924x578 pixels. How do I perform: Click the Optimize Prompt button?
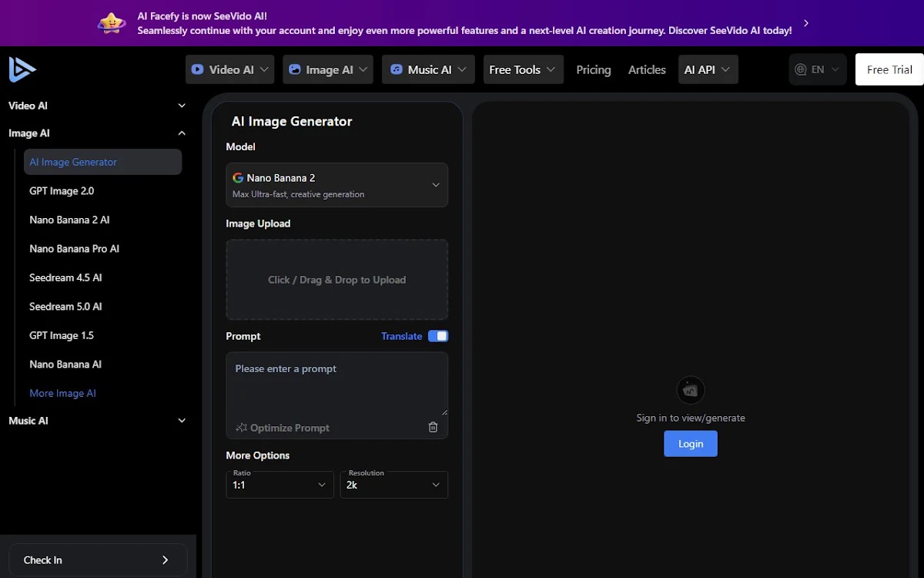tap(283, 428)
